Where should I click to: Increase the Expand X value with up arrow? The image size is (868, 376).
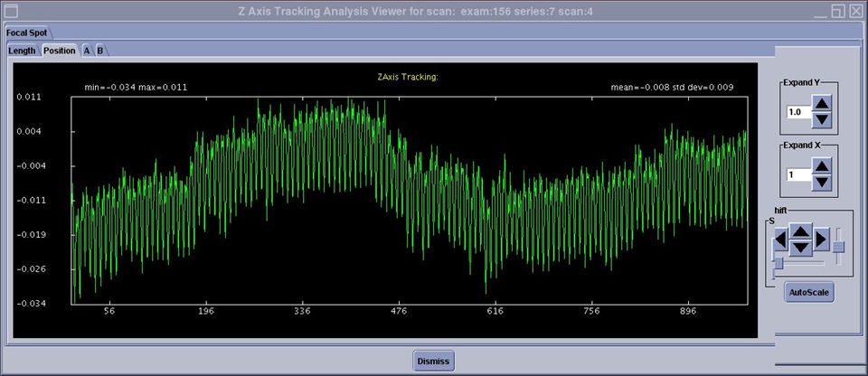821,166
